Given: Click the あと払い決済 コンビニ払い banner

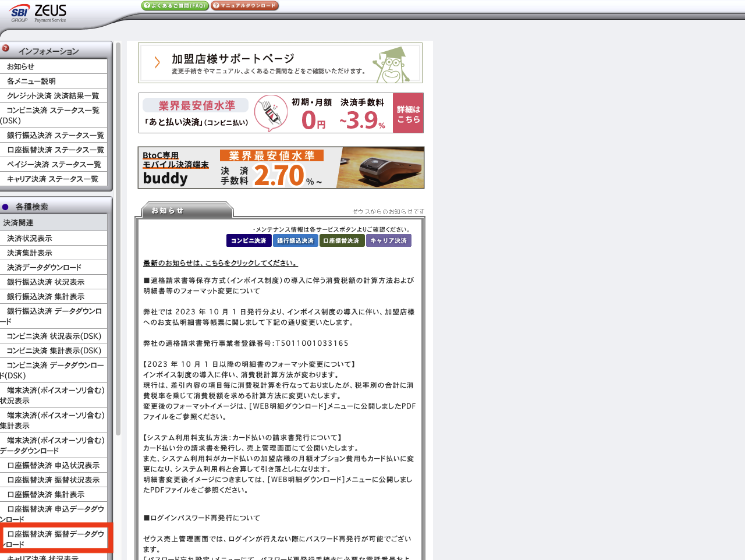Looking at the screenshot, I should pyautogui.click(x=281, y=113).
